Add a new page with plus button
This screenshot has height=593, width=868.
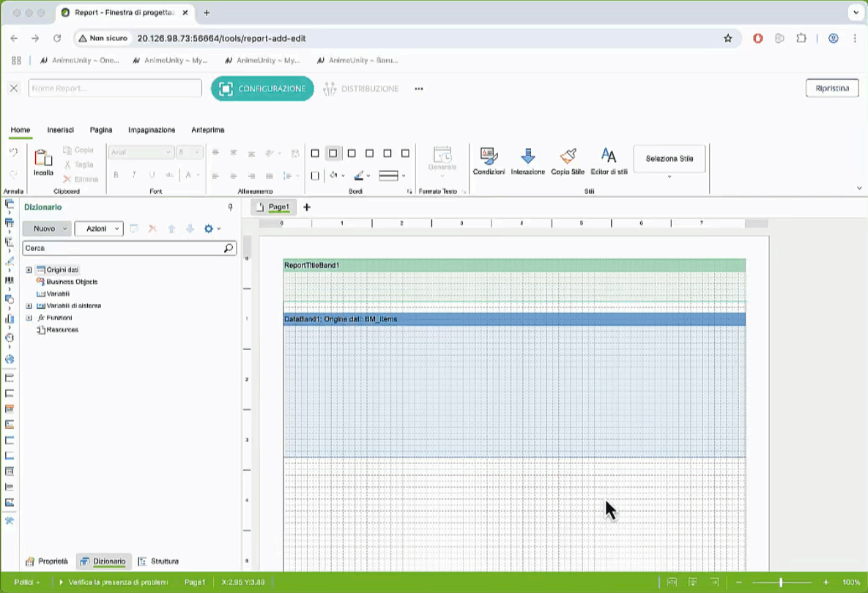click(307, 207)
